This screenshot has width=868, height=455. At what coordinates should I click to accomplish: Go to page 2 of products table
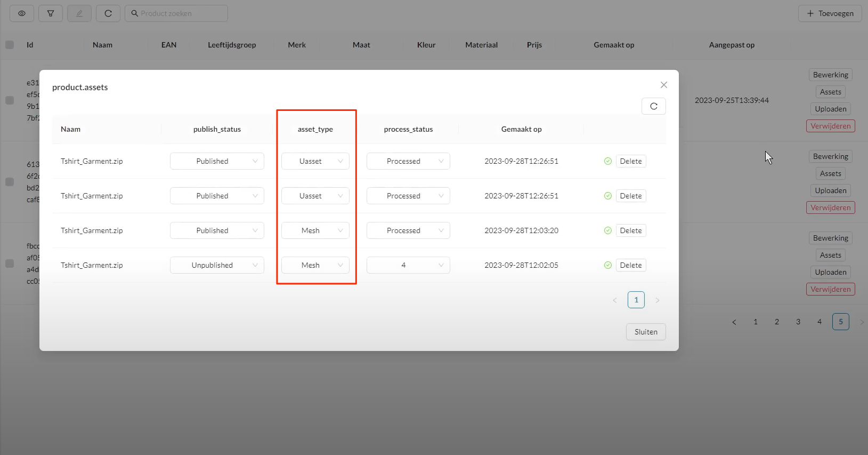pyautogui.click(x=777, y=322)
